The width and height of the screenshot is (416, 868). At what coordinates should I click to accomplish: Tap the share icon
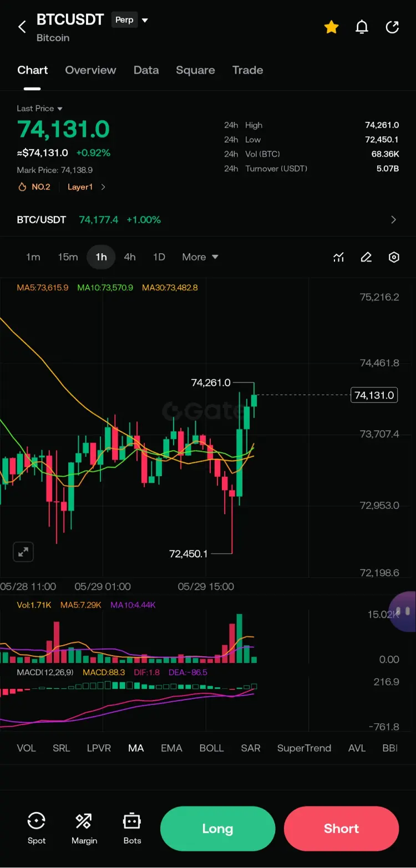[392, 27]
